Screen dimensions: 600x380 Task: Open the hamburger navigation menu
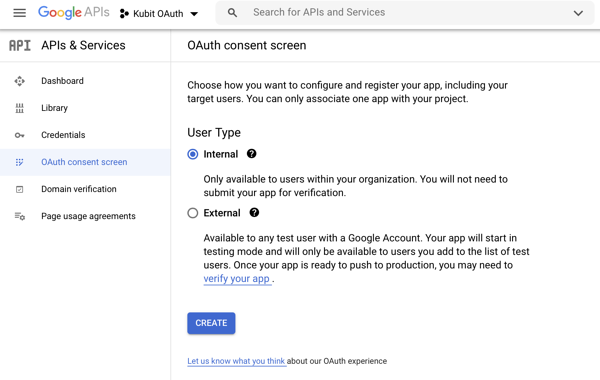coord(20,13)
